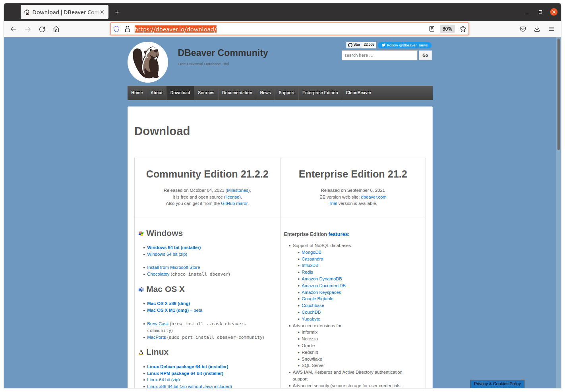Viewport: 565px width, 392px height.
Task: Download Linux Debian package 64 bit installer
Action: (x=188, y=367)
